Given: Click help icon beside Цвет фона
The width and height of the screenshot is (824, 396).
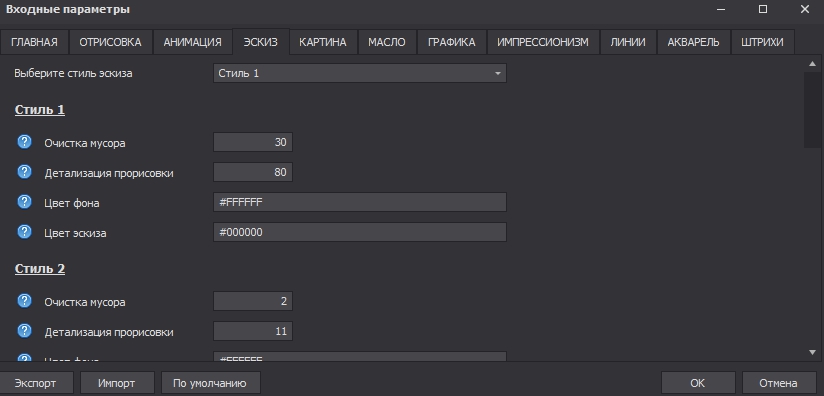Looking at the screenshot, I should [x=24, y=202].
